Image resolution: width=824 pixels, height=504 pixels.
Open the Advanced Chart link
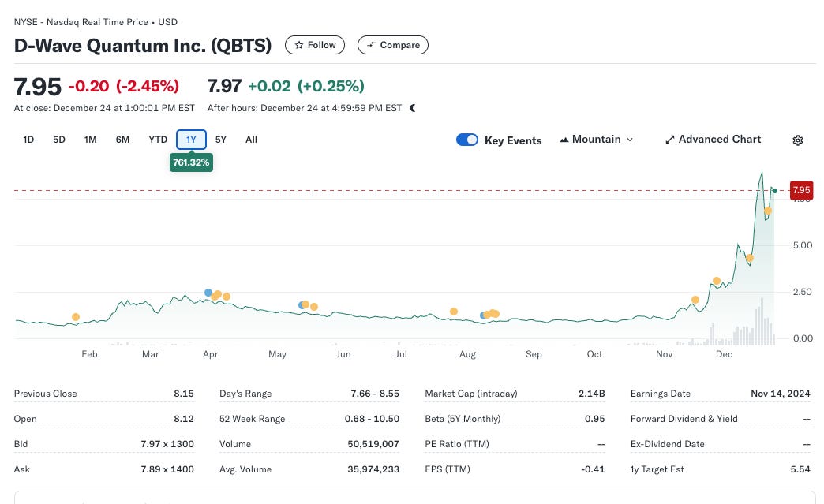[714, 140]
